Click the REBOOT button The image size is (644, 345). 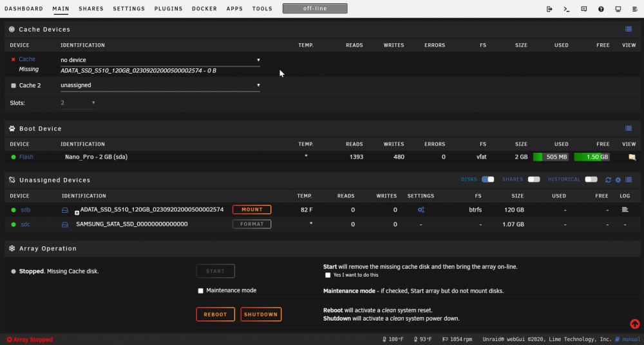(x=216, y=314)
